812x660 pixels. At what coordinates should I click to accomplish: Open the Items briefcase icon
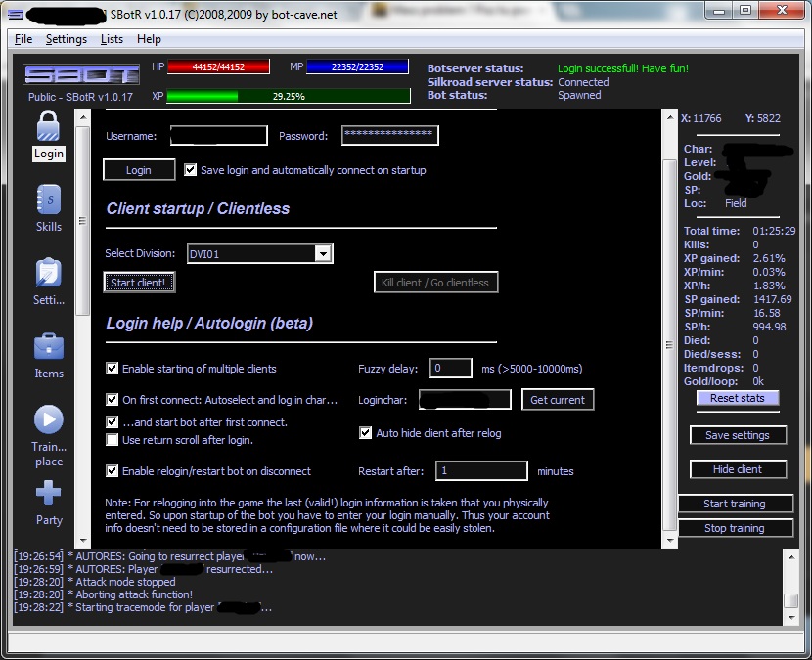click(x=49, y=346)
